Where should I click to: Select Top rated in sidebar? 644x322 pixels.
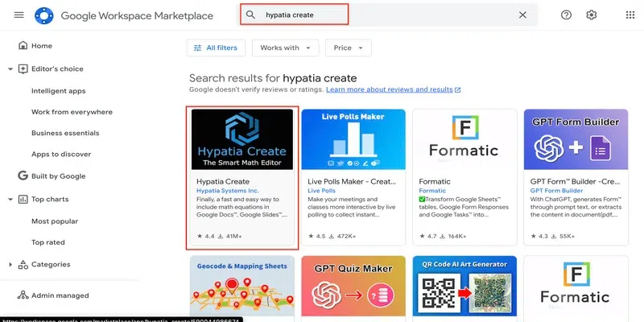48,242
